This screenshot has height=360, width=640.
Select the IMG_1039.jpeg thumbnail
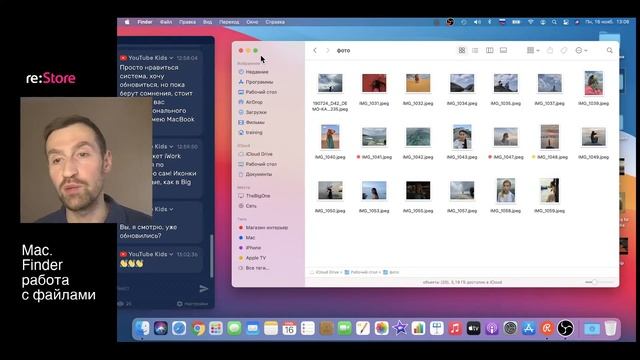[593, 83]
